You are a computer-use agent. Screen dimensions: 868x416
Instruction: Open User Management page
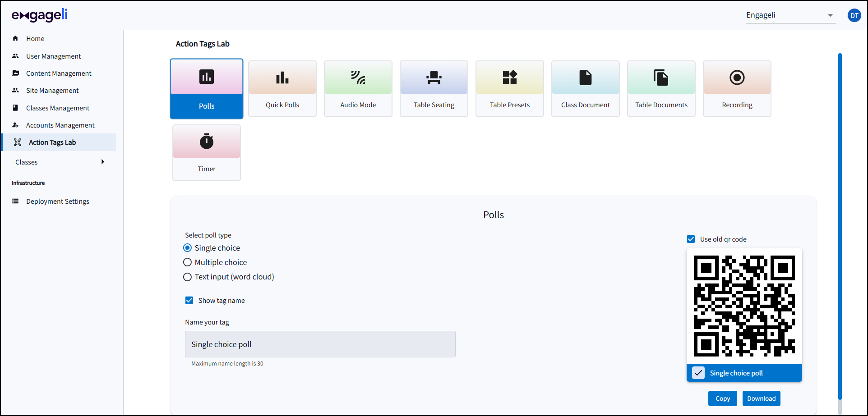click(54, 56)
